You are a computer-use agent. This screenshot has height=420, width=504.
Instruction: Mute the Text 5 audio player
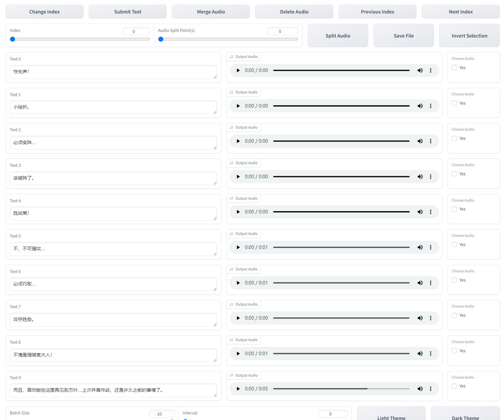(420, 247)
